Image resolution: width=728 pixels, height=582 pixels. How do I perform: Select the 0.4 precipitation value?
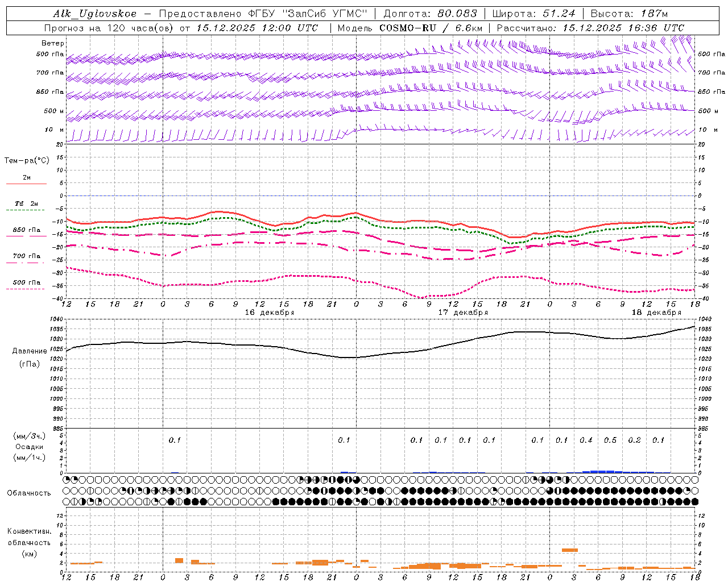pyautogui.click(x=586, y=440)
